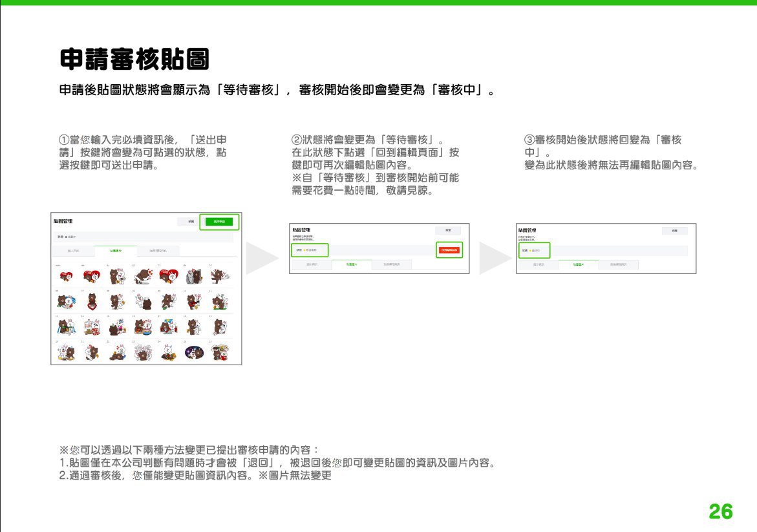Click the 狀態 row in the sticker-grid panel
757x532 pixels.
point(144,237)
